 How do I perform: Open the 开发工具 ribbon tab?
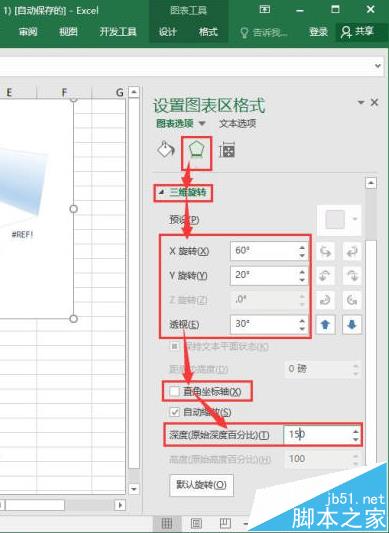point(118,32)
